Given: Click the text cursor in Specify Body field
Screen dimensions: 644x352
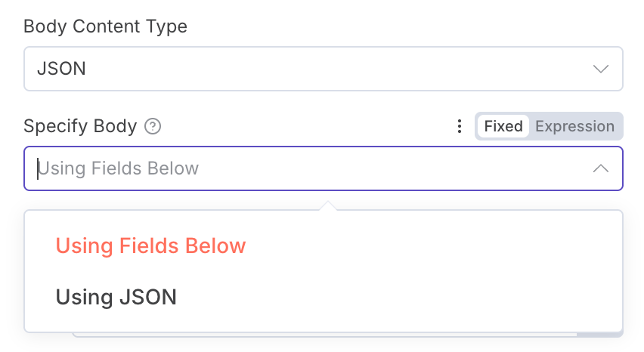Looking at the screenshot, I should (x=39, y=168).
